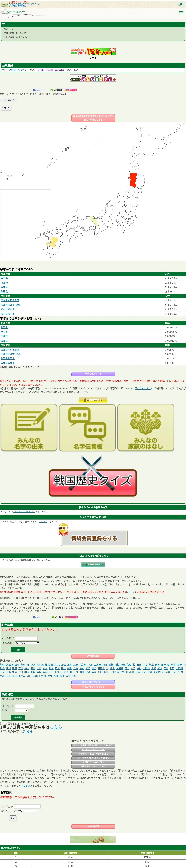The width and height of the screenshot is (186, 868).
Task: Click first pink 名字詳細検索 button
Action: pyautogui.click(x=93, y=656)
